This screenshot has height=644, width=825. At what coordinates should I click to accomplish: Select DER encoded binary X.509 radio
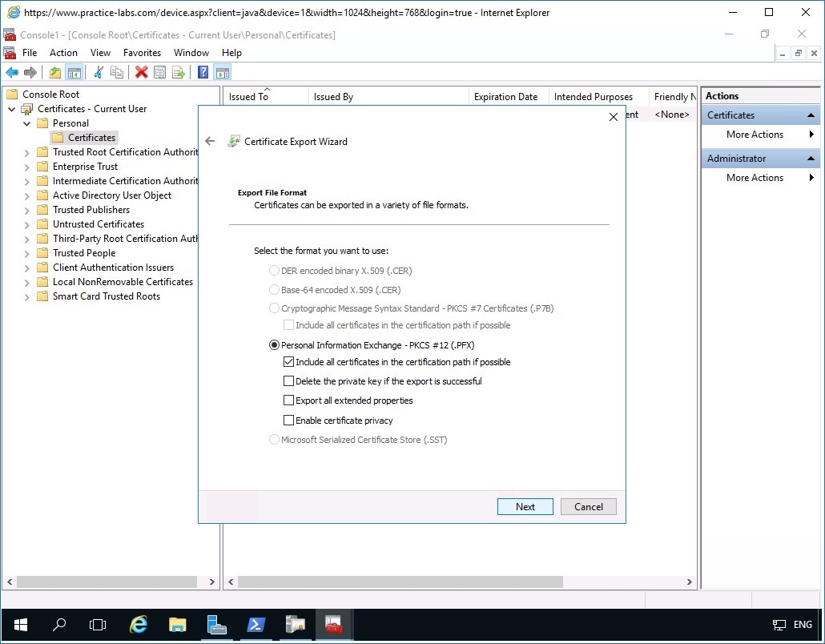(x=274, y=271)
